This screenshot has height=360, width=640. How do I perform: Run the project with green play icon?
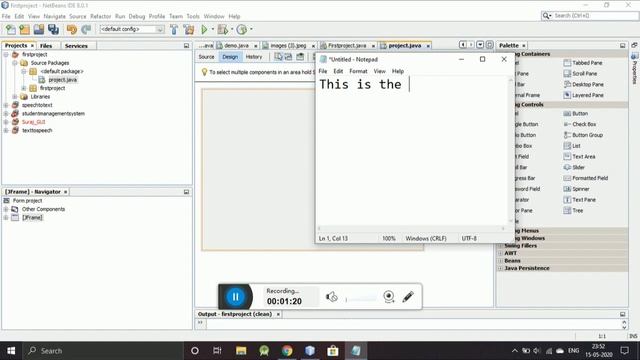click(x=204, y=29)
